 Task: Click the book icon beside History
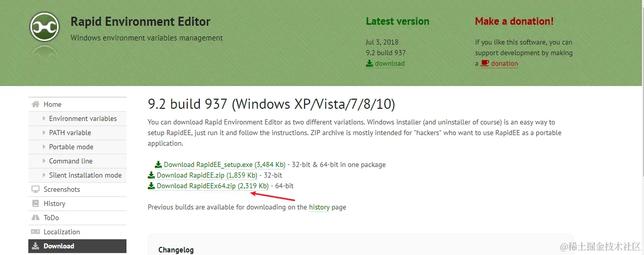35,203
